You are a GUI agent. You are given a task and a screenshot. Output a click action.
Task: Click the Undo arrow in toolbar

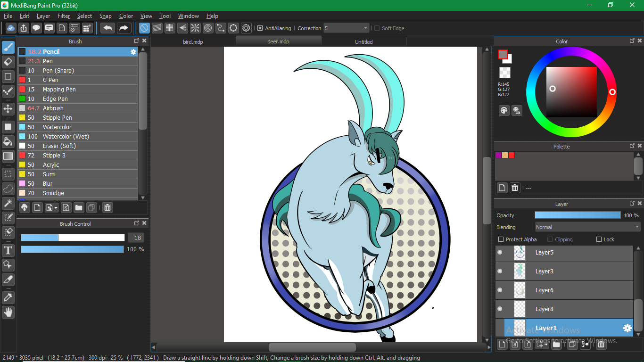tap(108, 28)
